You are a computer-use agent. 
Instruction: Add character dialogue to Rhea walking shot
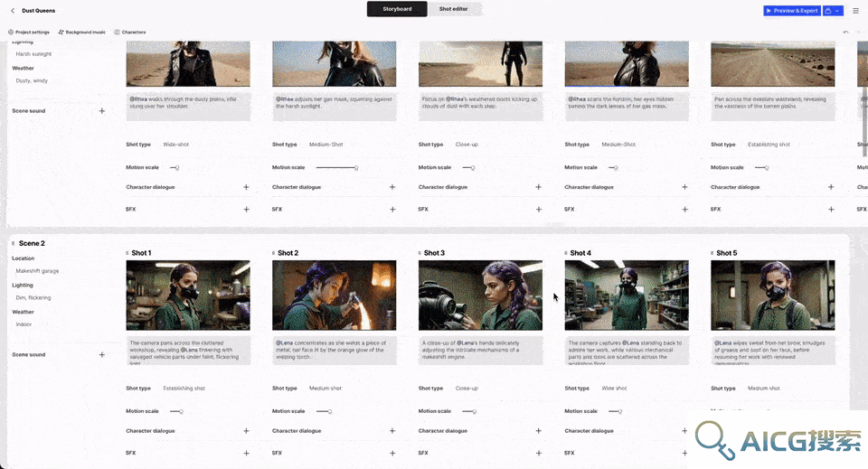[x=246, y=187]
